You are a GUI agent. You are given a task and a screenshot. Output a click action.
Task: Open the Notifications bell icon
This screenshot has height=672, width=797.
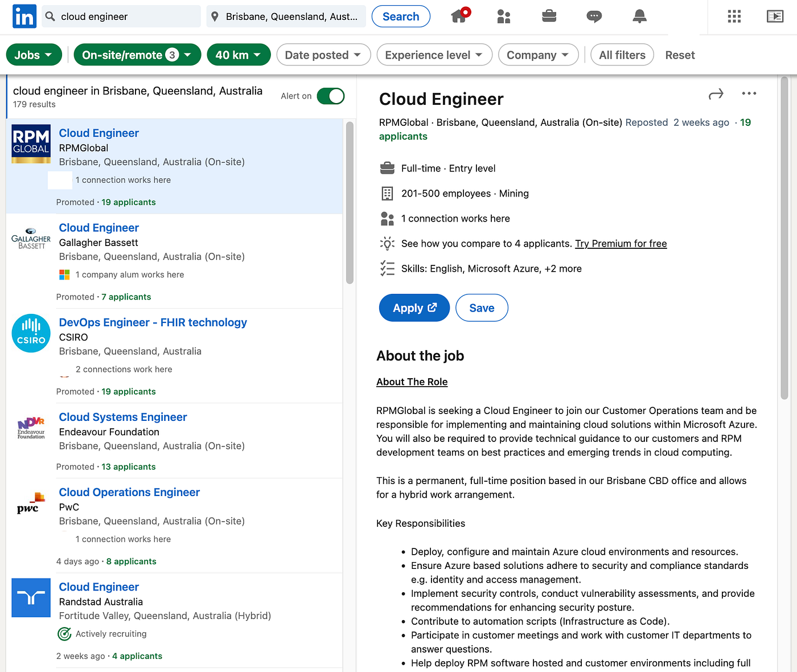[639, 17]
